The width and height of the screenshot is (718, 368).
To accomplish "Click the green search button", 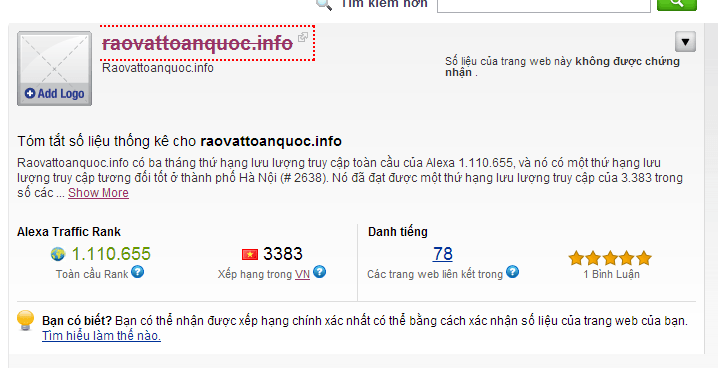I will click(x=677, y=4).
